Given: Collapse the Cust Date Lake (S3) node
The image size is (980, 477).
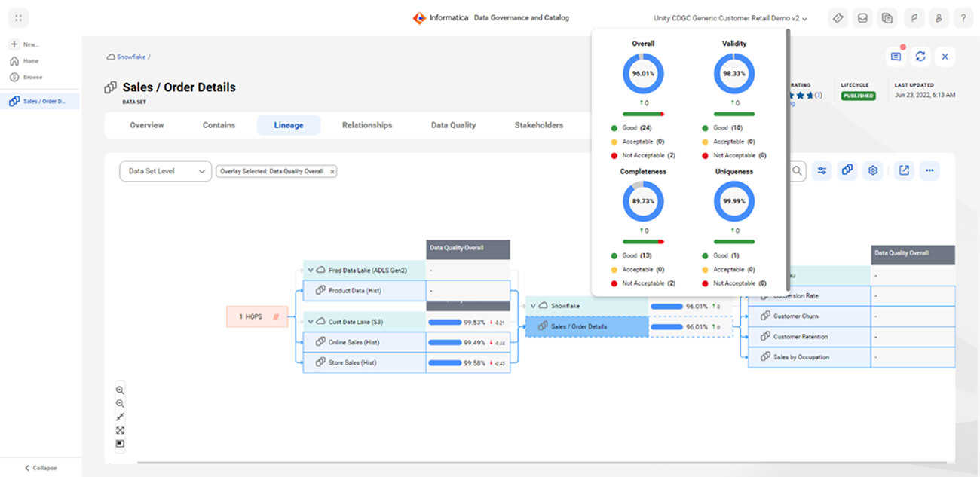Looking at the screenshot, I should (309, 322).
